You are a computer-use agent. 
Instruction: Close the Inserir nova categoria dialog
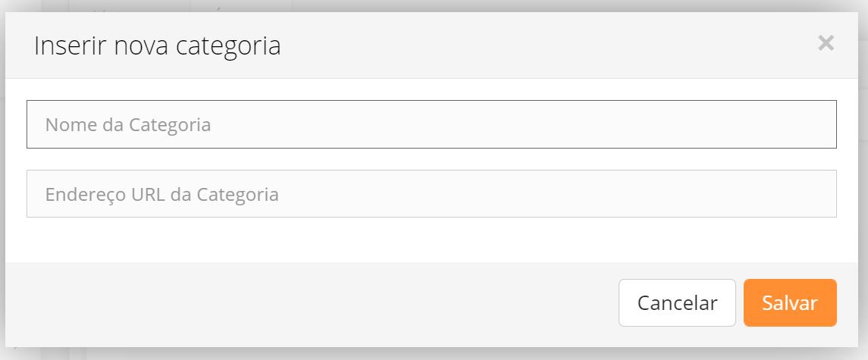[x=826, y=43]
